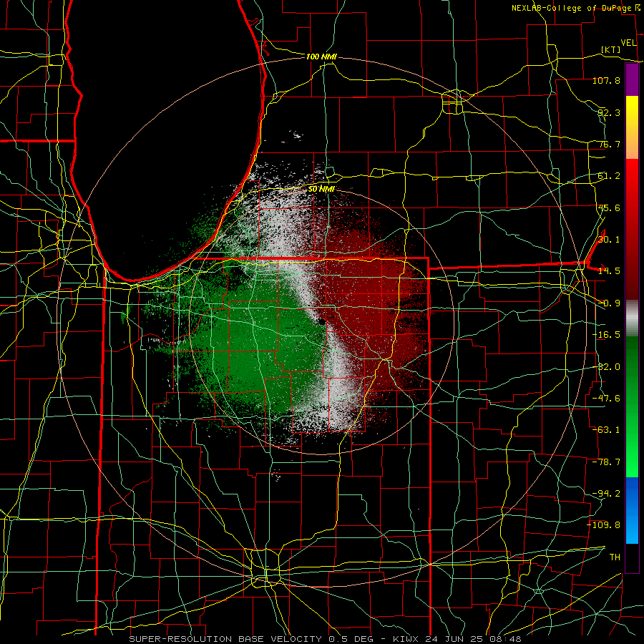Viewport: 644px width, 644px height.
Task: Pick the green segment of the color bar
Action: pos(632,406)
